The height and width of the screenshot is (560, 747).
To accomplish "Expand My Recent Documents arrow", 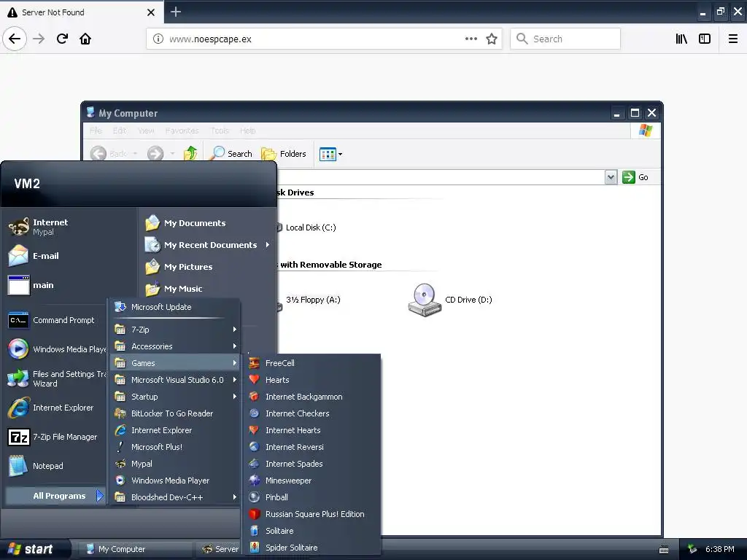I will click(268, 245).
